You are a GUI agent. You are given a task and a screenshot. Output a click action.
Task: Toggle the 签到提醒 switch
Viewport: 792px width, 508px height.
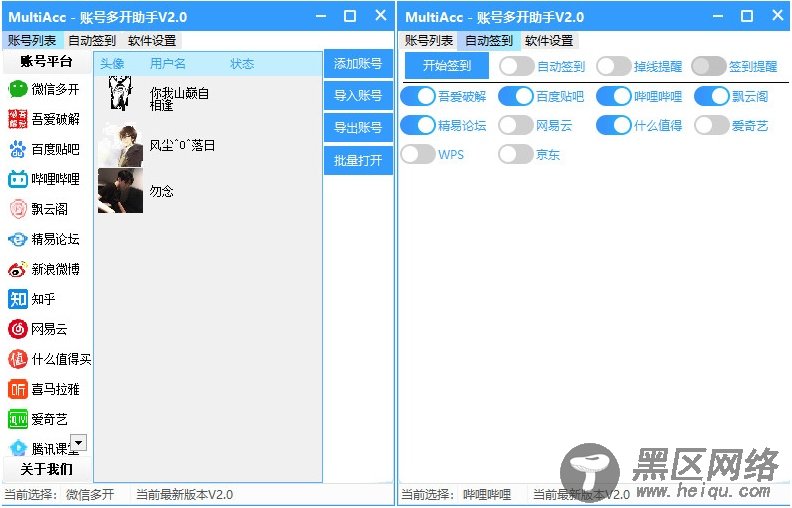click(709, 66)
